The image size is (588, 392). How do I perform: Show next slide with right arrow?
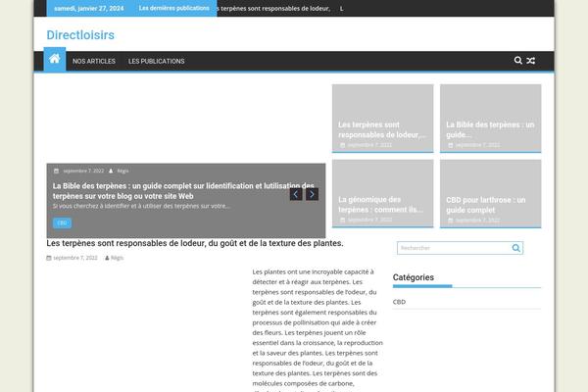pyautogui.click(x=312, y=194)
